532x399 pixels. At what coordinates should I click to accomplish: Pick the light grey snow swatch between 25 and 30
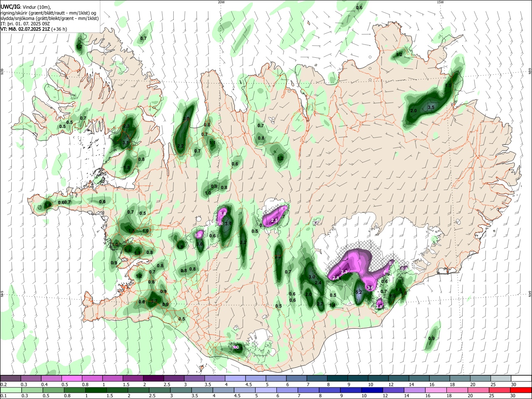click(x=501, y=378)
